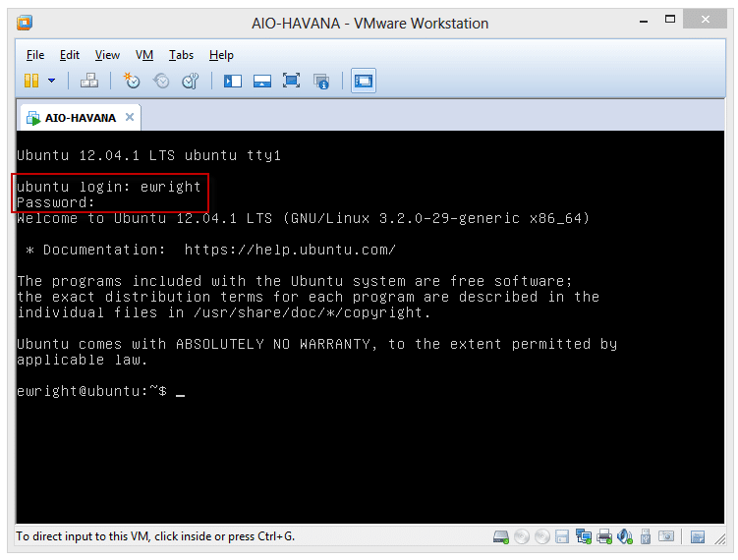Screen dimensions: 738x560
Task: Open the Help menu
Action: (x=221, y=55)
